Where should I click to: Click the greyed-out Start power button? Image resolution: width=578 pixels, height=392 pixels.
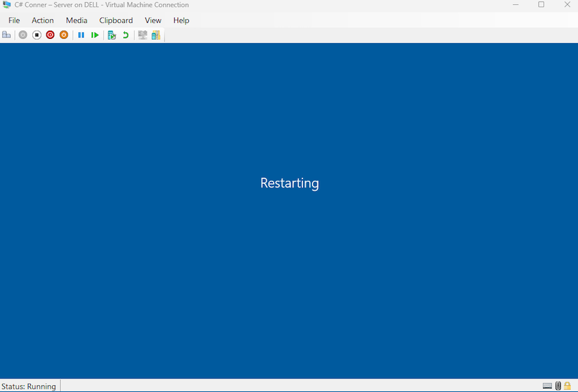tap(23, 35)
